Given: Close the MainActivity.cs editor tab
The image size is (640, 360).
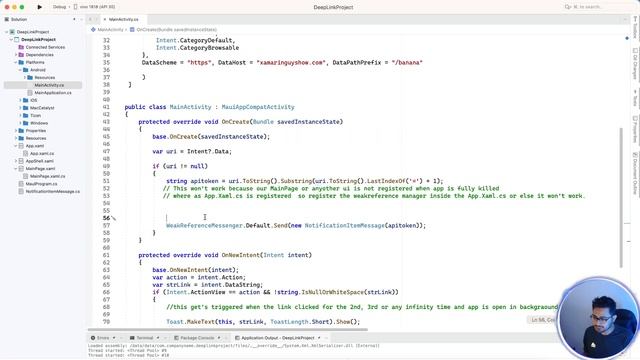Looking at the screenshot, I should 105,19.
